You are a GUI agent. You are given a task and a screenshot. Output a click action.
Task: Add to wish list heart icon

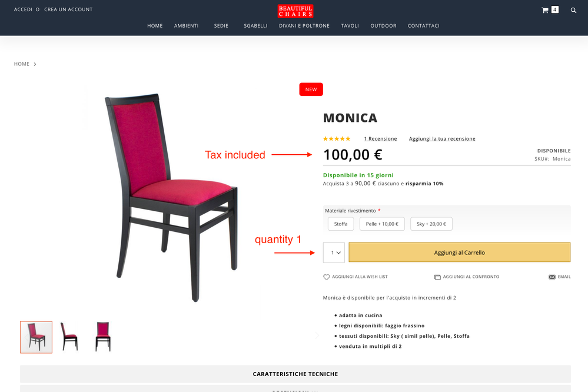(x=326, y=277)
